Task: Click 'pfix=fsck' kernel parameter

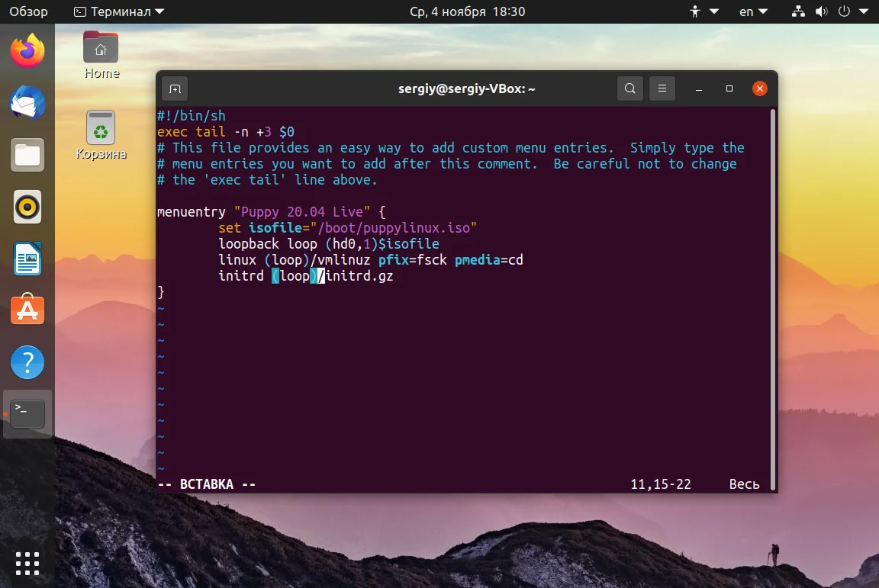Action: pyautogui.click(x=413, y=260)
